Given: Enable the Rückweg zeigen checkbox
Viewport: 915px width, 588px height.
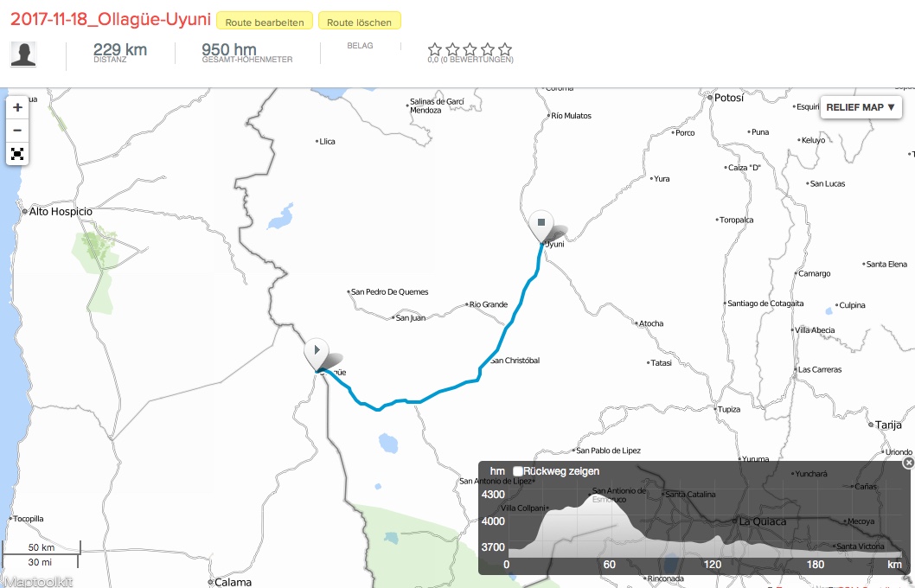Looking at the screenshot, I should 518,471.
